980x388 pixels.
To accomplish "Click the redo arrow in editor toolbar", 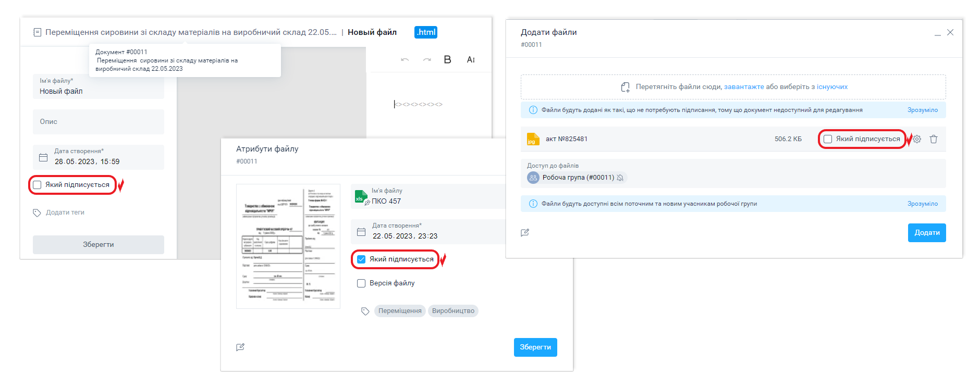I will point(427,60).
